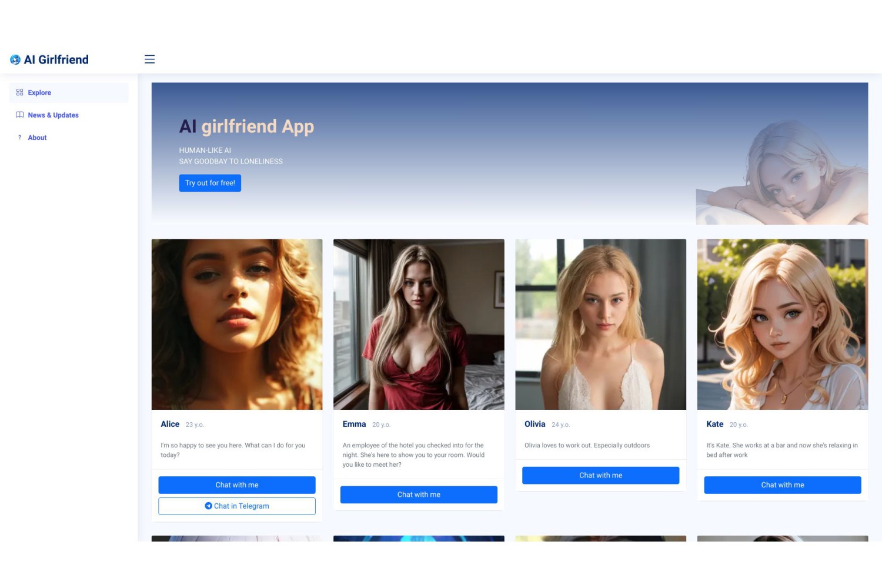
Task: Click SAY GOODBAY TO LONELINESS text
Action: coord(231,161)
